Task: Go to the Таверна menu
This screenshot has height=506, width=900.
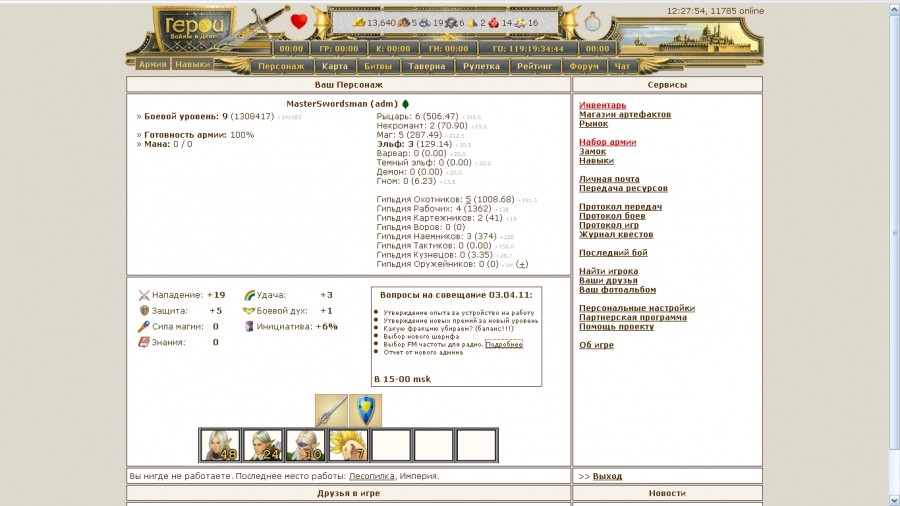Action: click(427, 67)
